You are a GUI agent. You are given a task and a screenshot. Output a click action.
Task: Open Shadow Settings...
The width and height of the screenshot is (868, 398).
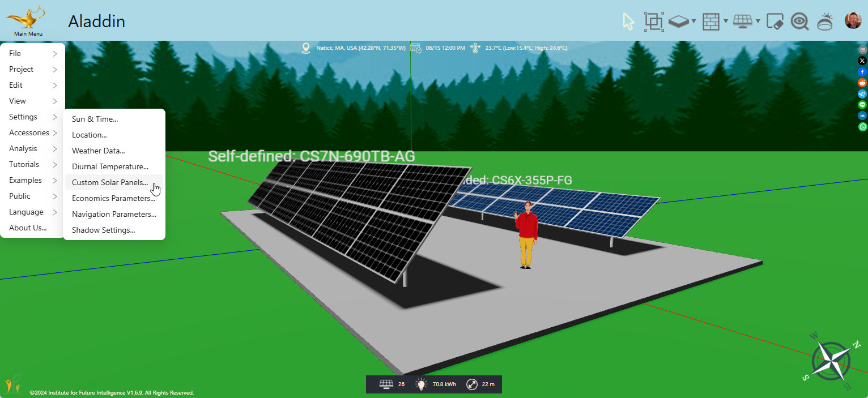point(114,230)
